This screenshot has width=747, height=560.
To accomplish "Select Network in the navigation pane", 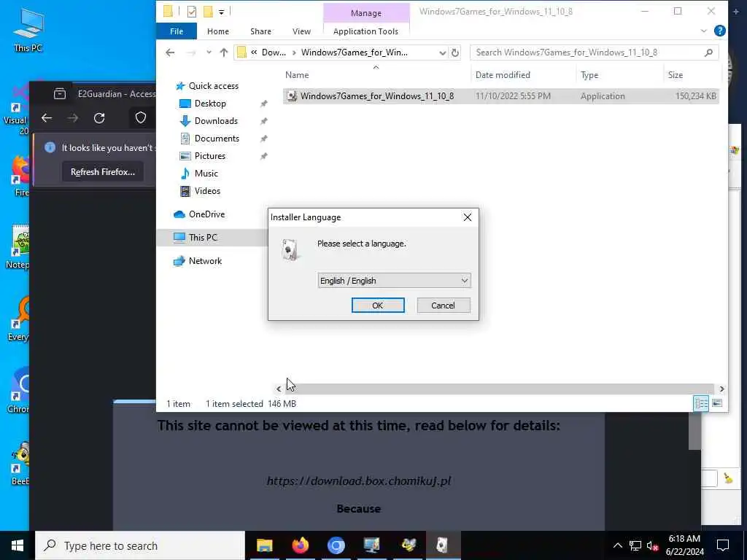I will [x=205, y=261].
